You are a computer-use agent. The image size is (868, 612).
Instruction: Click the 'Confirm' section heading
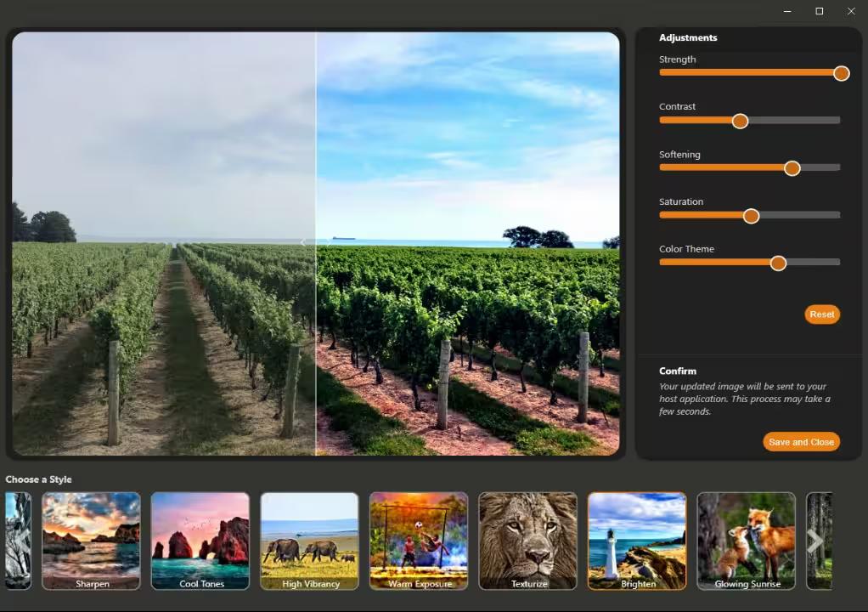coord(678,371)
